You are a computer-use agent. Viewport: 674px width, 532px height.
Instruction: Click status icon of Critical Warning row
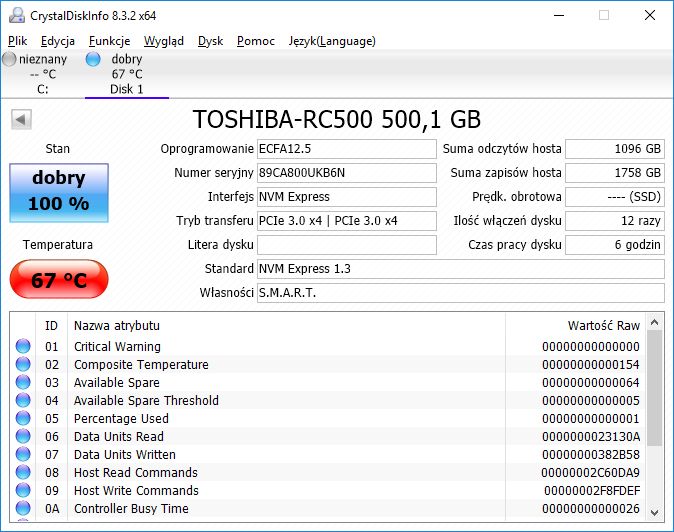(x=23, y=346)
